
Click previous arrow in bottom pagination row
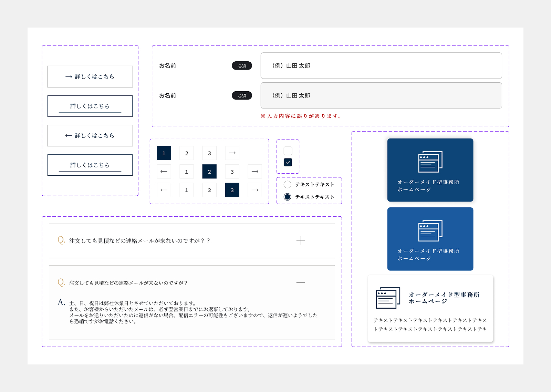164,190
